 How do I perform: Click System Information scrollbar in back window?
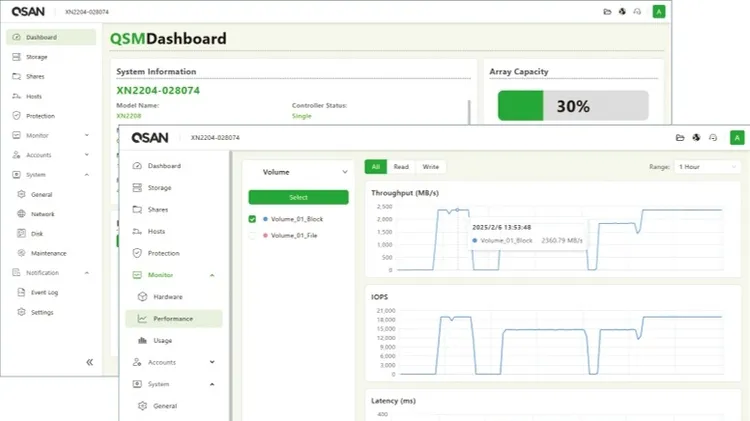pos(469,112)
